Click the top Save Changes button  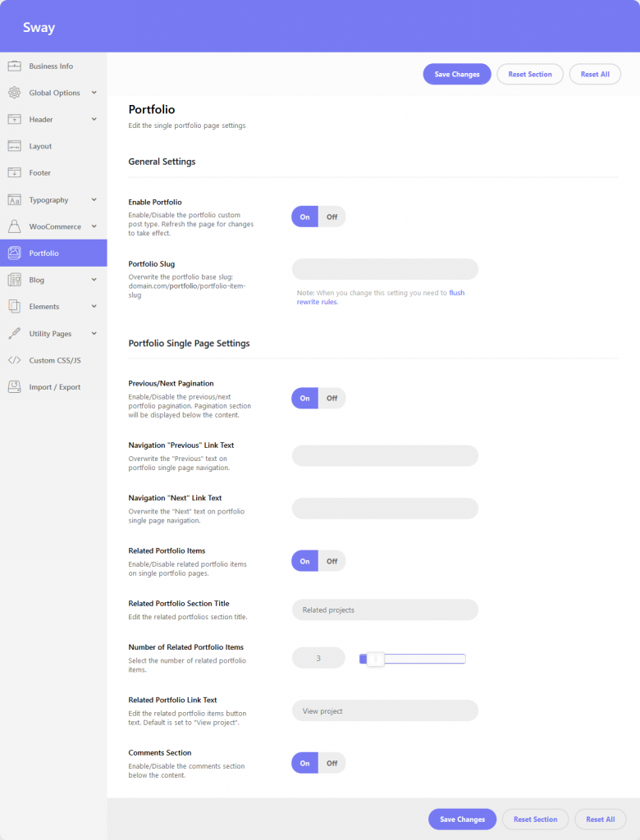(457, 74)
